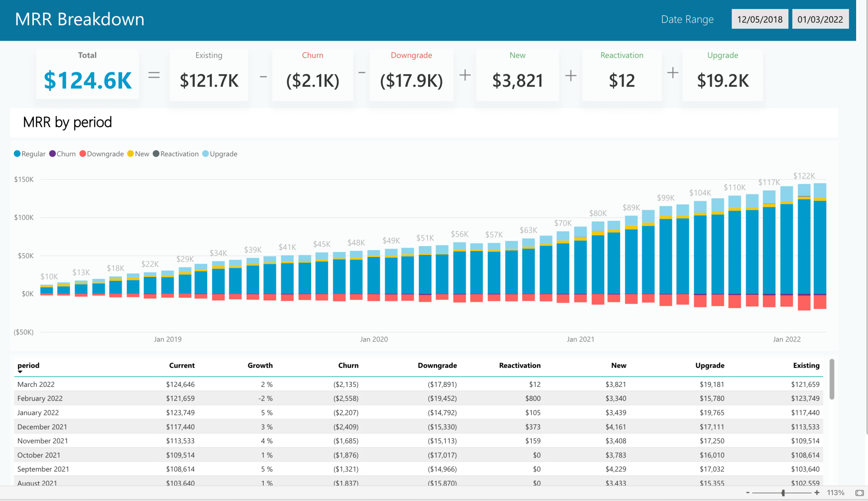The width and height of the screenshot is (868, 501).
Task: Sort the table by the Growth column header
Action: tap(260, 365)
